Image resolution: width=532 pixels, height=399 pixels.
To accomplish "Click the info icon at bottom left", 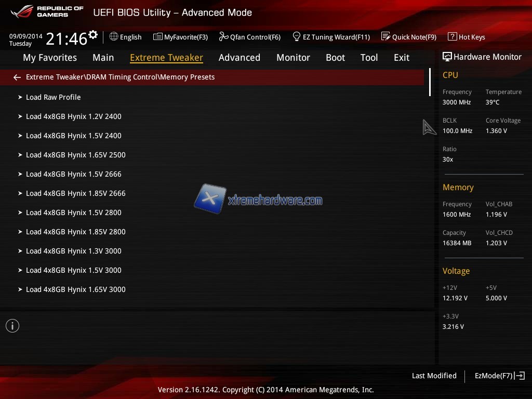I will coord(12,326).
